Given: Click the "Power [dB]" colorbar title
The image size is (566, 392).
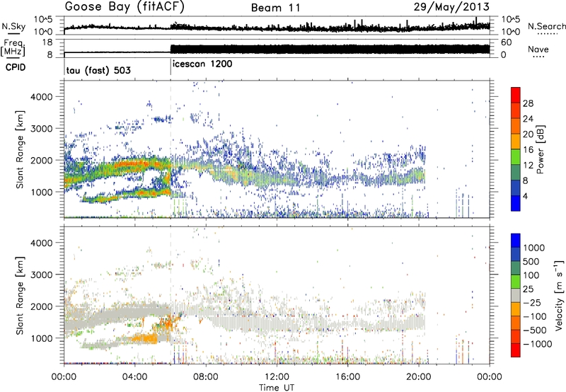Looking at the screenshot, I should click(540, 150).
